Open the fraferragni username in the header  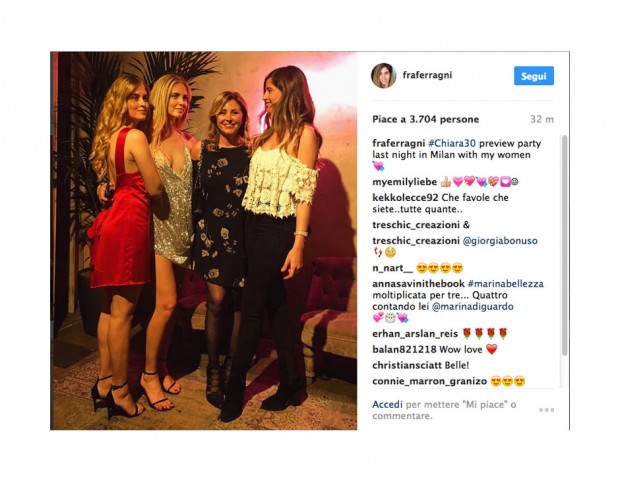tap(427, 75)
